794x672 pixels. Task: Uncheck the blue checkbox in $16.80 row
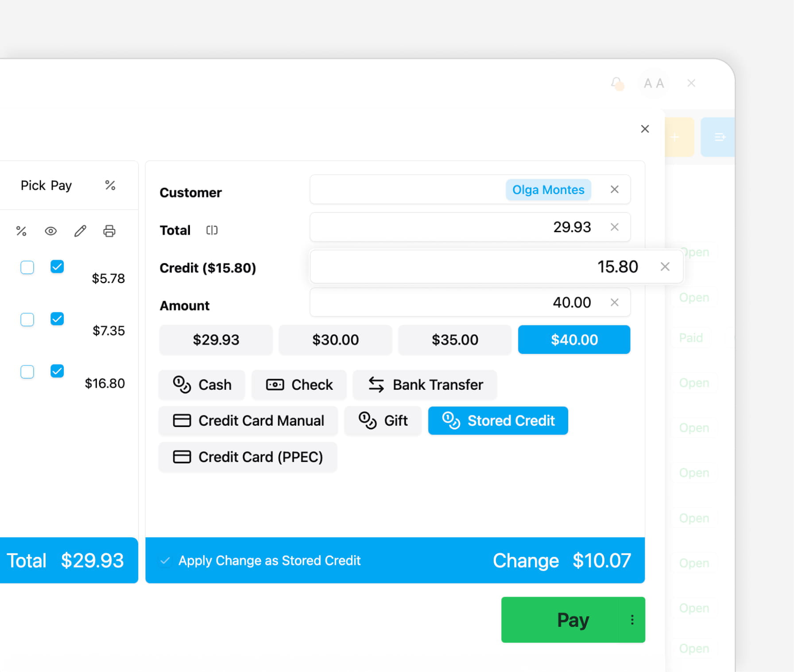click(57, 371)
